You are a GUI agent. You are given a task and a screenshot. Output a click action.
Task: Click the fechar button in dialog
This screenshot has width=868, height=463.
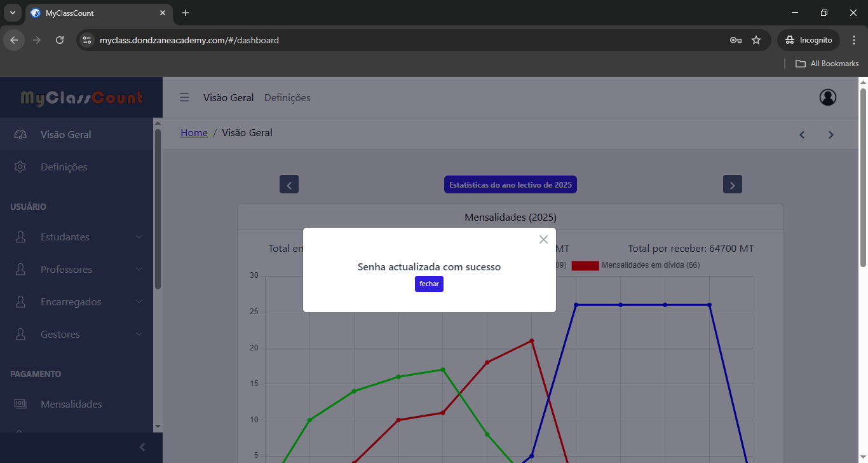click(x=429, y=284)
